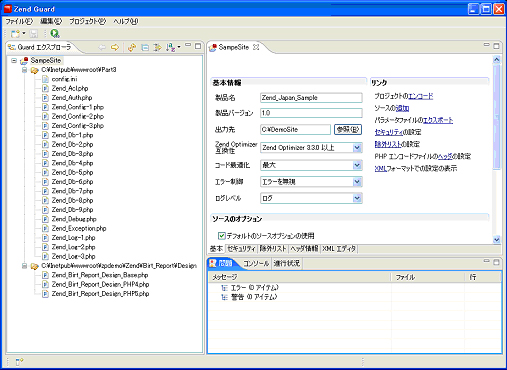The height and width of the screenshot is (370, 507).
Task: Click the status bar icon at bottom left
Action: pos(19,361)
